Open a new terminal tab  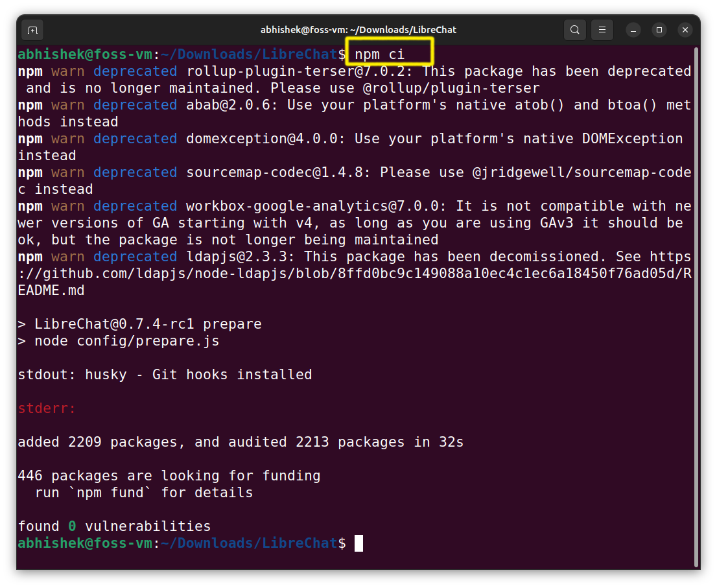[32, 30]
